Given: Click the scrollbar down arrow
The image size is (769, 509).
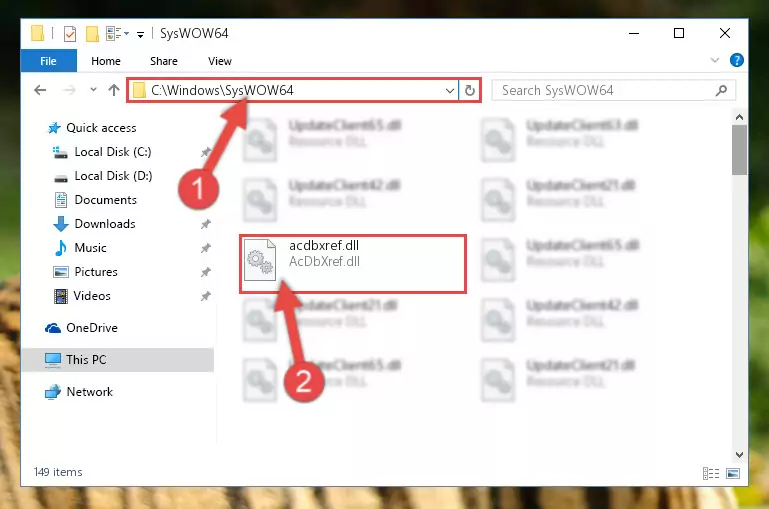Looking at the screenshot, I should 739,455.
